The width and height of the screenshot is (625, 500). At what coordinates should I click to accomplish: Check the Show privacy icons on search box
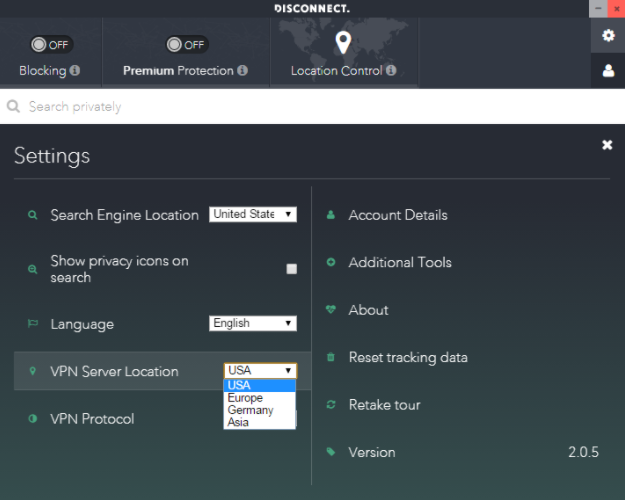(291, 269)
